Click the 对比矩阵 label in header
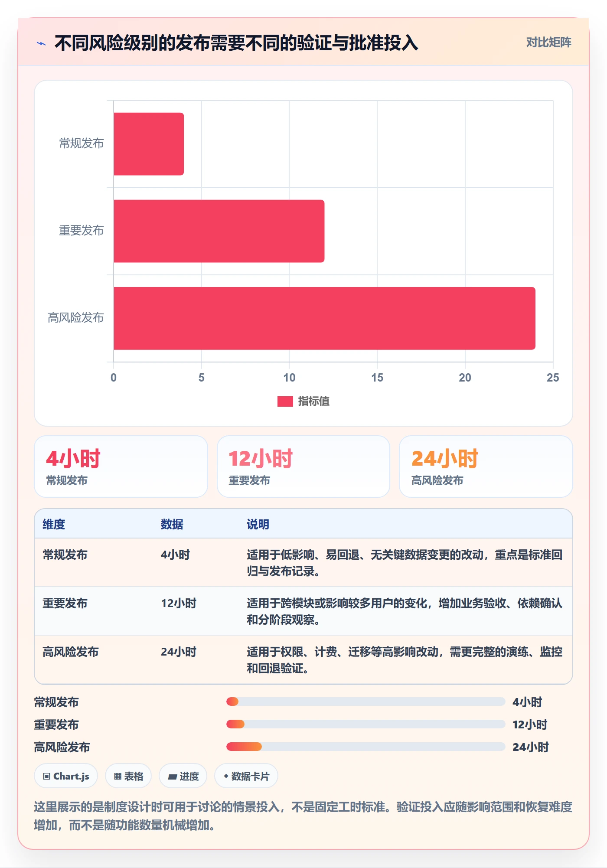Viewport: 607px width, 868px height. (548, 42)
